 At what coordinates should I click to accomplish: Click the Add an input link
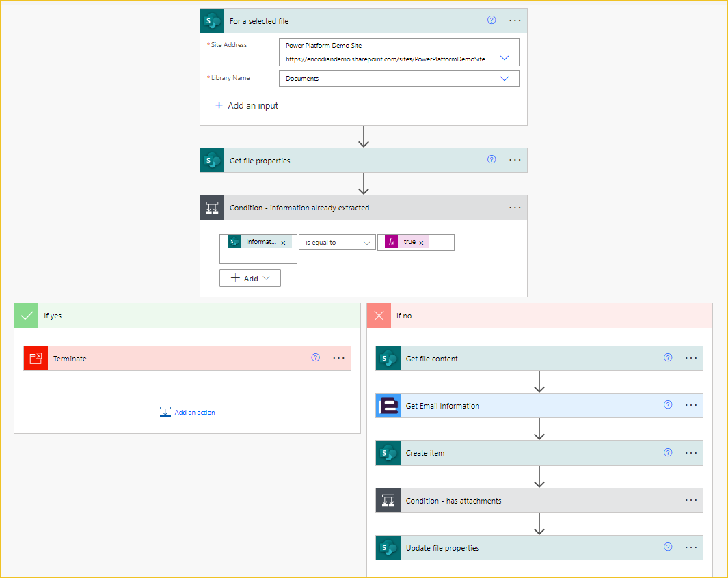(x=247, y=105)
